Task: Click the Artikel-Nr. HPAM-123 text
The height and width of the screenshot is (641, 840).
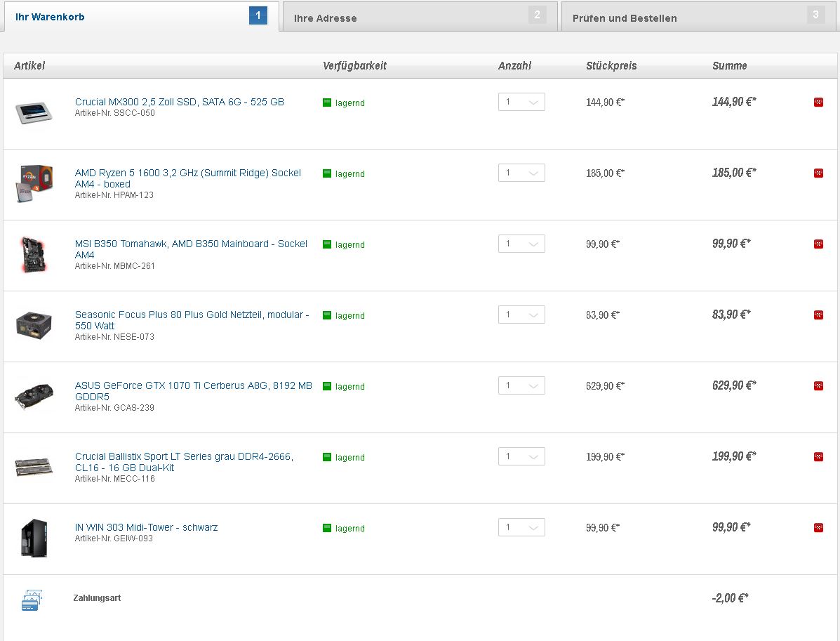Action: (114, 195)
